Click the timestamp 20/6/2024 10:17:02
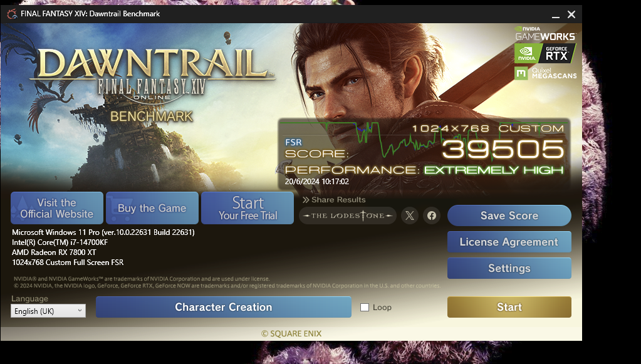This screenshot has width=641, height=364. click(317, 182)
